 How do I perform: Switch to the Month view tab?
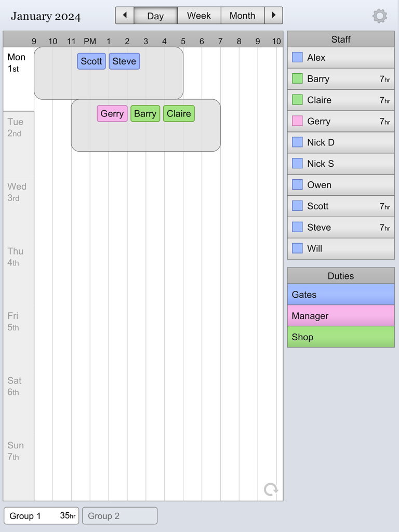click(242, 16)
